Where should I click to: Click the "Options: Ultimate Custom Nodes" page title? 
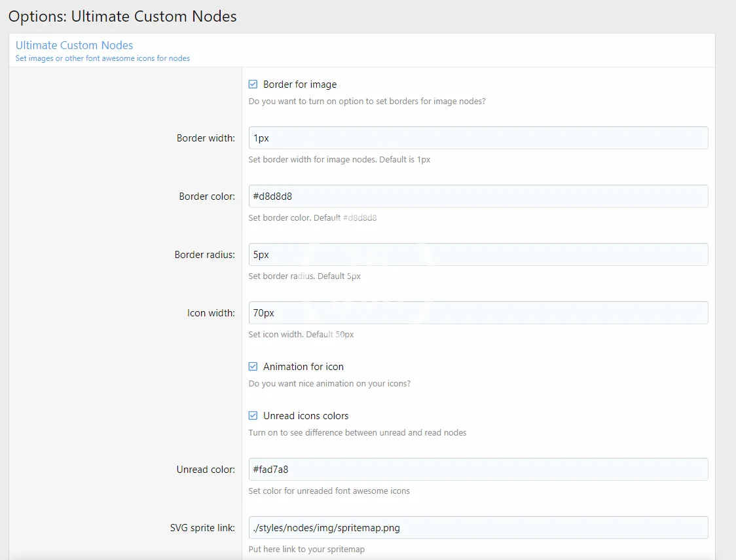pyautogui.click(x=122, y=16)
